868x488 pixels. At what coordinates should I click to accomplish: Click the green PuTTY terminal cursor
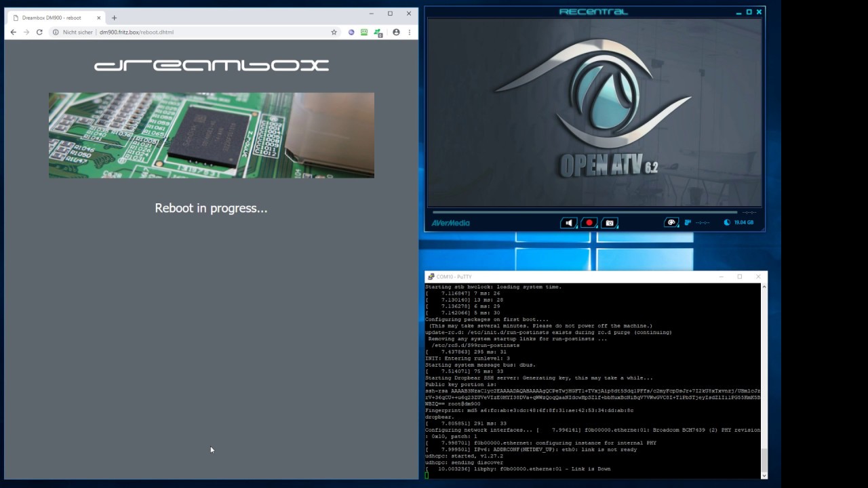(x=427, y=475)
